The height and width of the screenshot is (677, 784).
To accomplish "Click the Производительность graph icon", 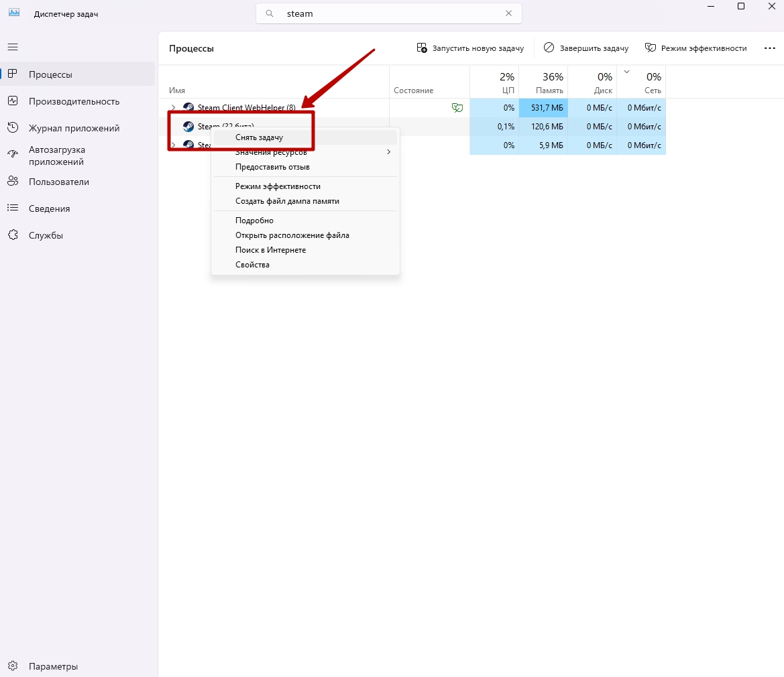I will (13, 101).
